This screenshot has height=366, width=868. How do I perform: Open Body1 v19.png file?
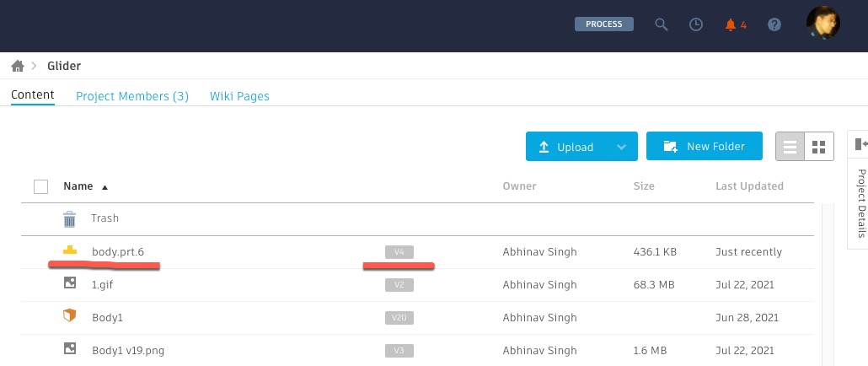coord(128,350)
